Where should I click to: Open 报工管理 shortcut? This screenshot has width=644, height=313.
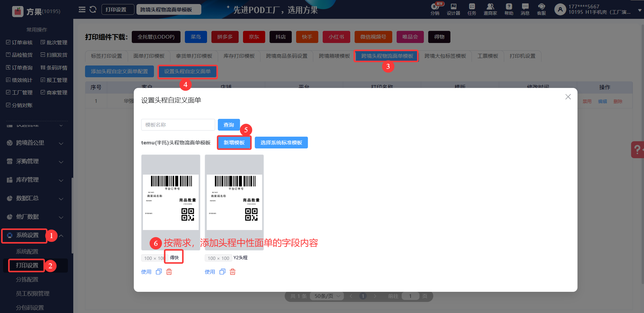click(54, 80)
